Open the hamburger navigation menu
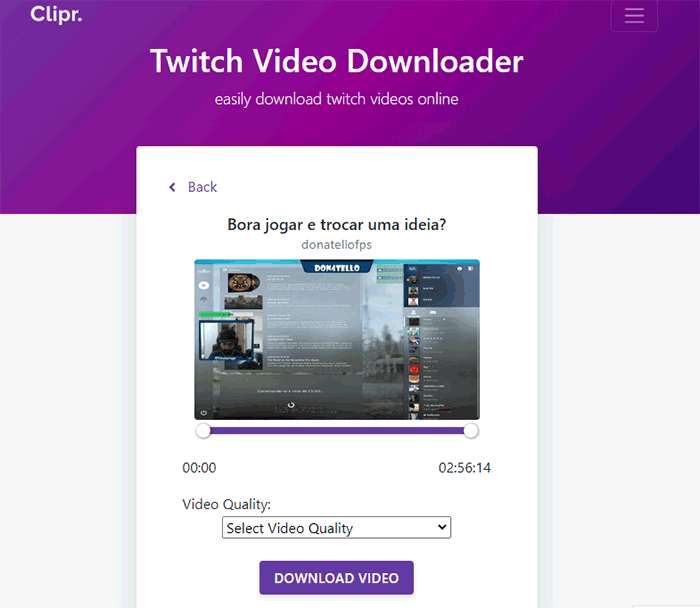The height and width of the screenshot is (608, 700). [x=634, y=16]
